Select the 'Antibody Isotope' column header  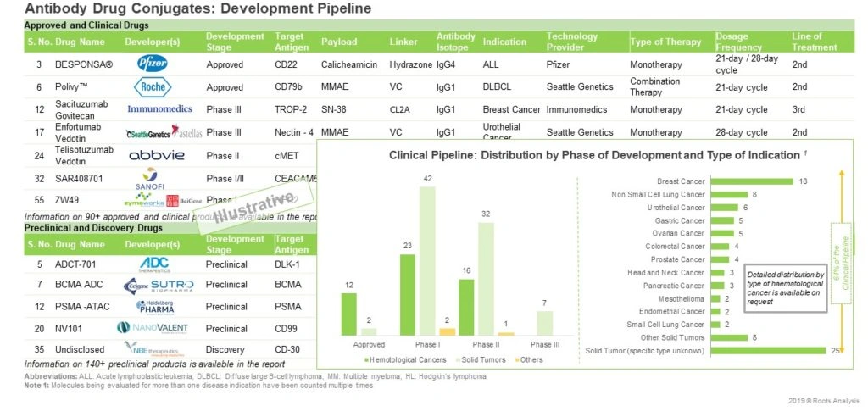coord(455,42)
